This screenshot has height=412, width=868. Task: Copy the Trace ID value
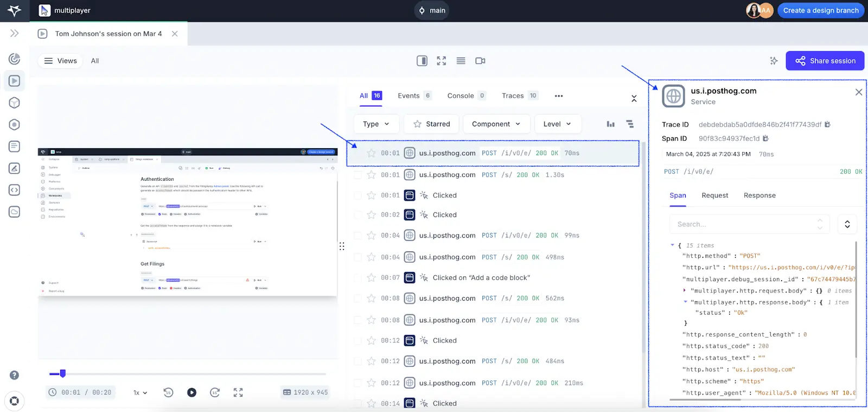tap(828, 124)
